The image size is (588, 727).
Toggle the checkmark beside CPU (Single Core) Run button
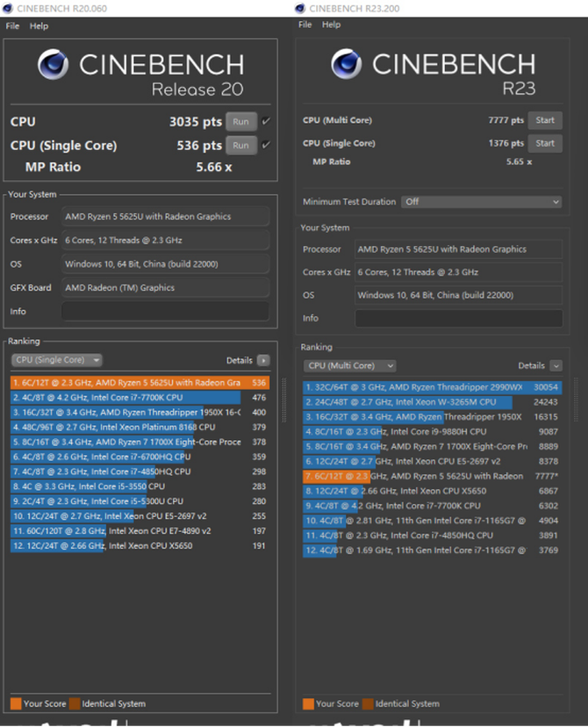[266, 145]
